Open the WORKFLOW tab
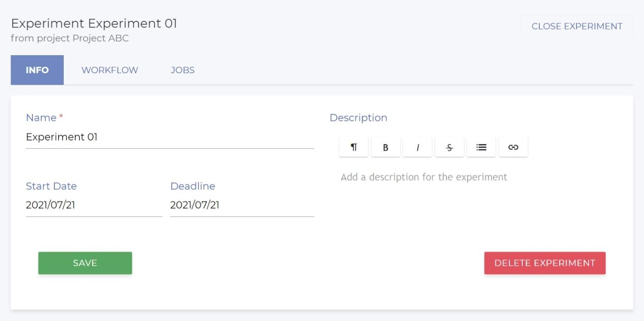This screenshot has width=644, height=321. pyautogui.click(x=110, y=70)
